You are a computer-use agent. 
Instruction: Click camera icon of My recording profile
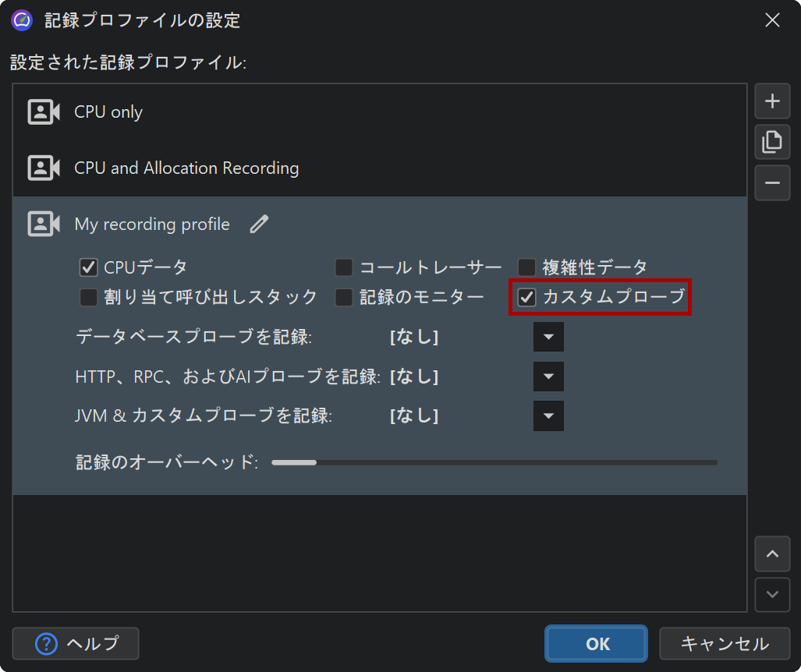click(44, 224)
